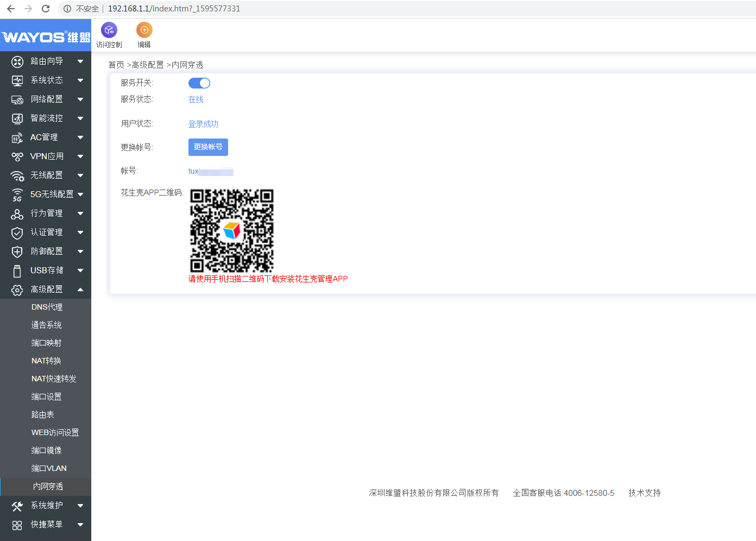
Task: Click the 高级配置 gear icon
Action: point(17,290)
